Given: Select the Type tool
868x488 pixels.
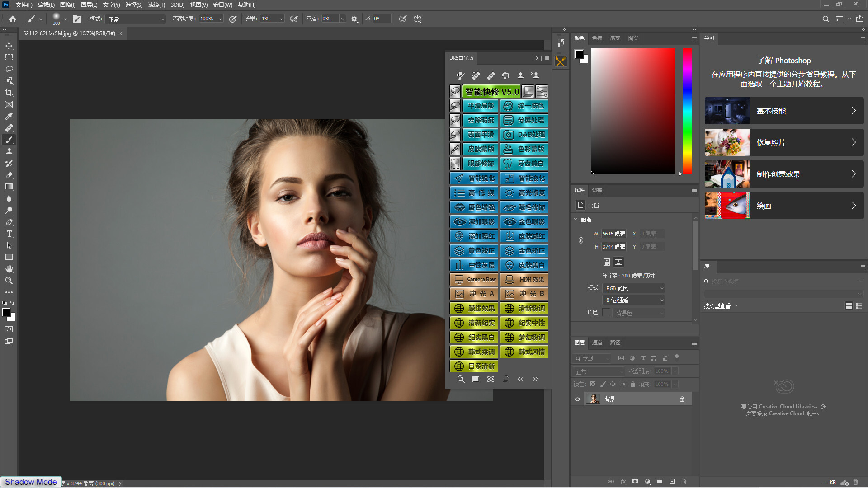Looking at the screenshot, I should [x=9, y=234].
